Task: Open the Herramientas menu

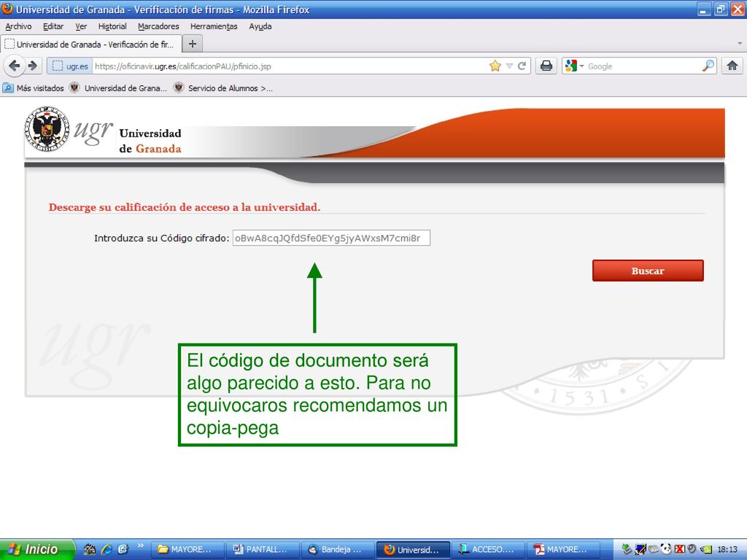Action: [214, 27]
